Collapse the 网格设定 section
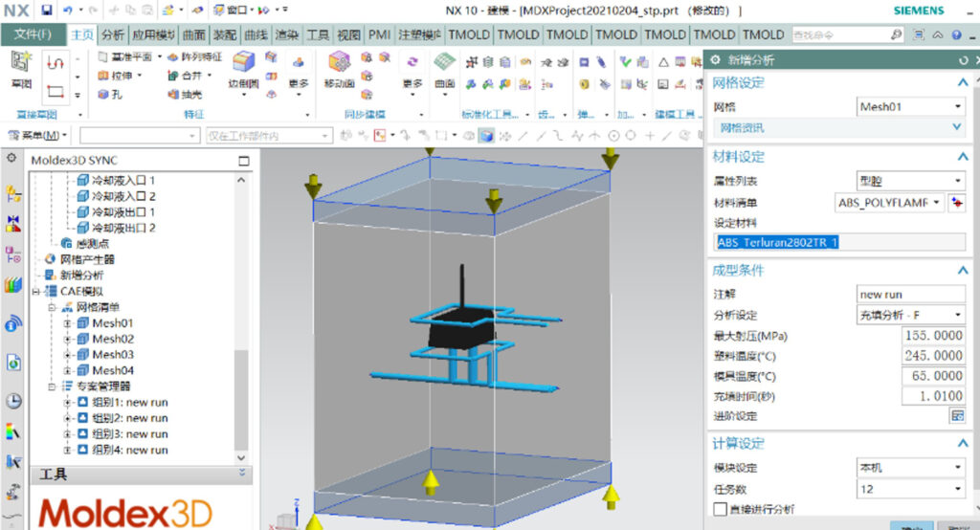 963,82
